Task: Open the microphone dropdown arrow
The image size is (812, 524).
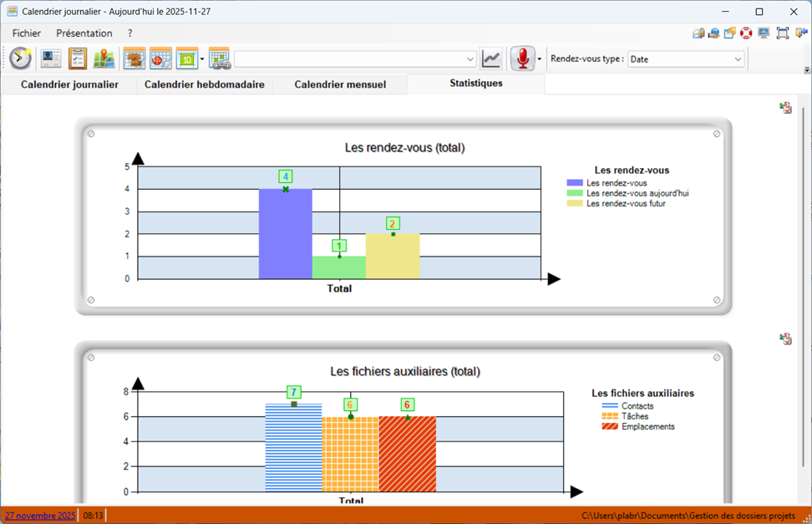Action: (540, 59)
